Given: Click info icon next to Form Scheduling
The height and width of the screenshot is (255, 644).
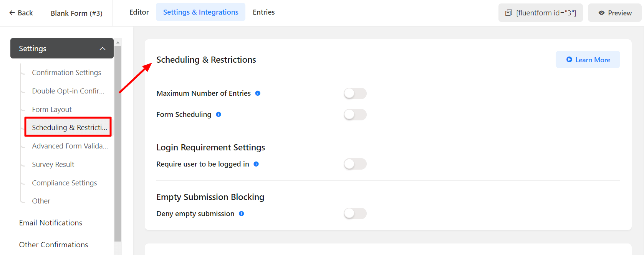Looking at the screenshot, I should 219,115.
